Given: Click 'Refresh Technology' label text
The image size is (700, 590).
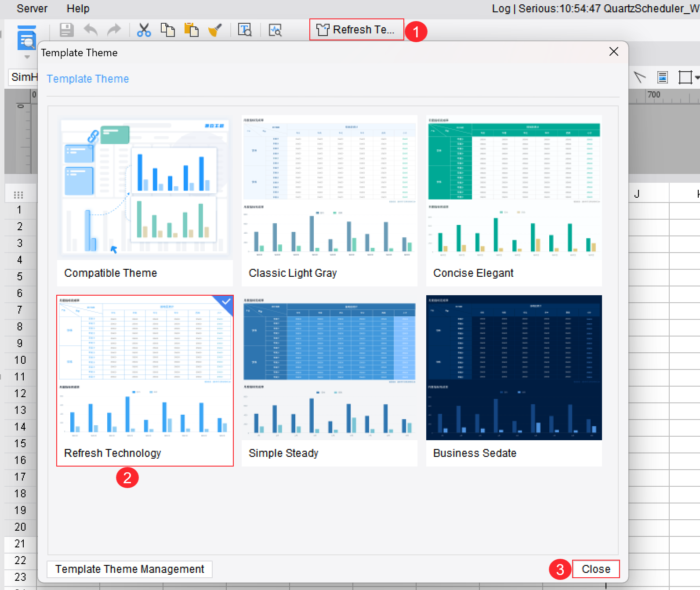Looking at the screenshot, I should coord(112,453).
